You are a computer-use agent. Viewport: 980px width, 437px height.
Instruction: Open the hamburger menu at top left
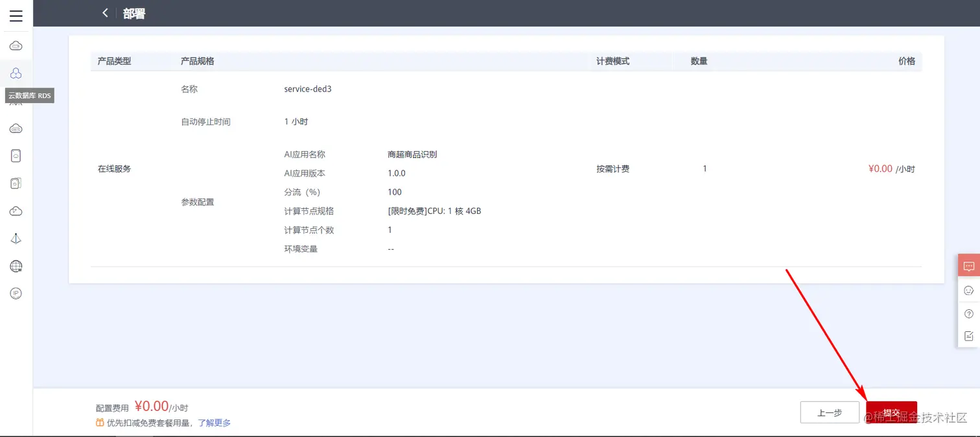(16, 15)
